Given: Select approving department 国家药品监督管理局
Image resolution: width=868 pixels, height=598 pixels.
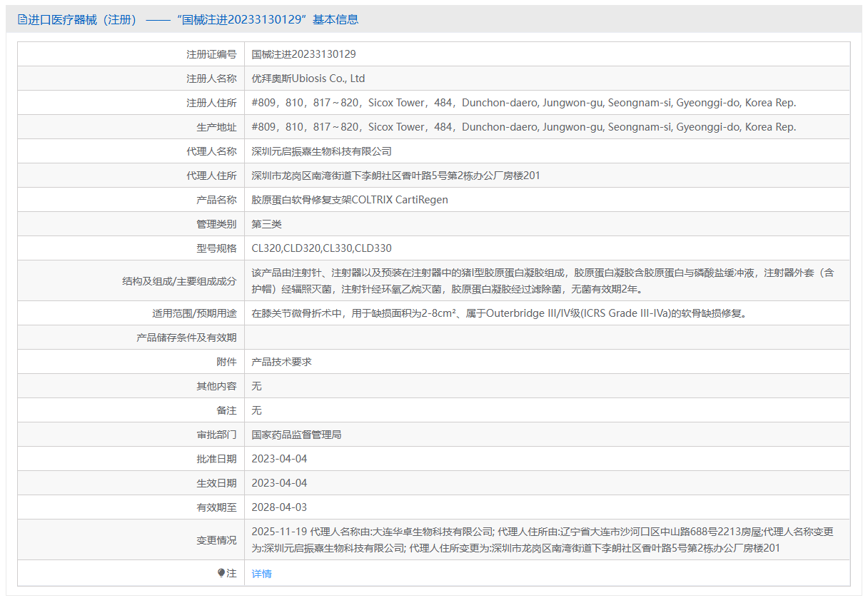Looking at the screenshot, I should [296, 435].
